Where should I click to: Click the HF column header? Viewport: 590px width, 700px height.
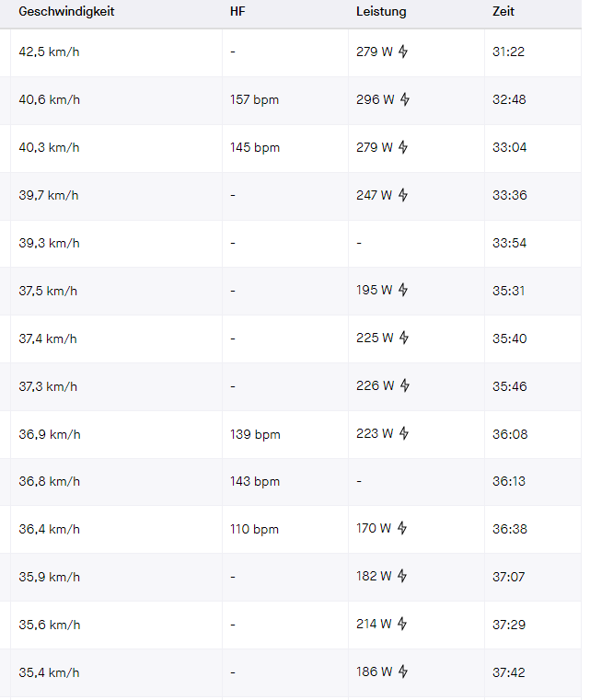tap(237, 12)
